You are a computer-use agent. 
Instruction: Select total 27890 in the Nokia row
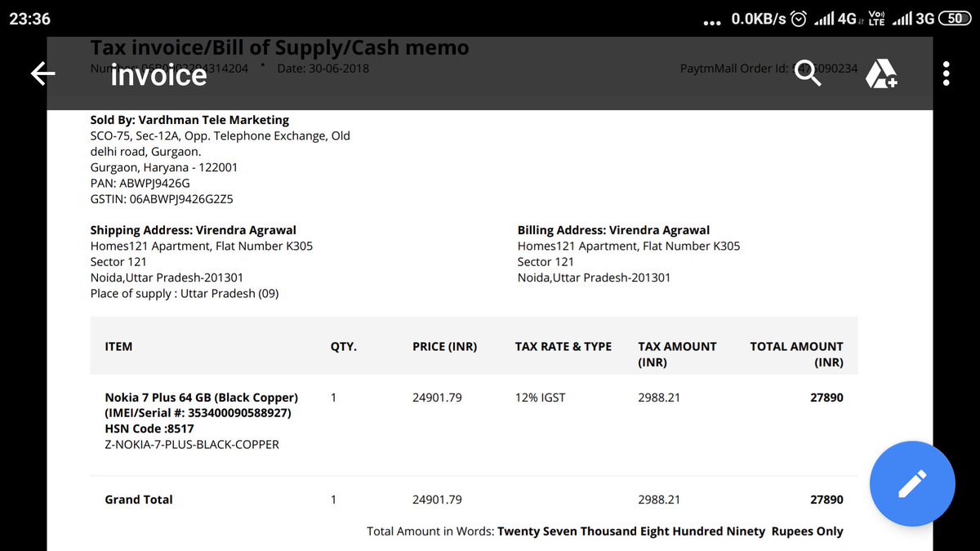[x=826, y=398]
